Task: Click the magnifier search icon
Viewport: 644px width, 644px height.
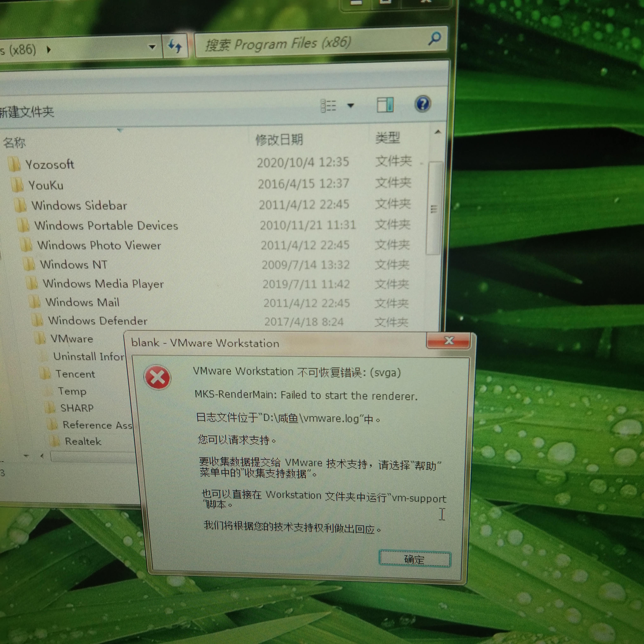Action: [x=434, y=39]
